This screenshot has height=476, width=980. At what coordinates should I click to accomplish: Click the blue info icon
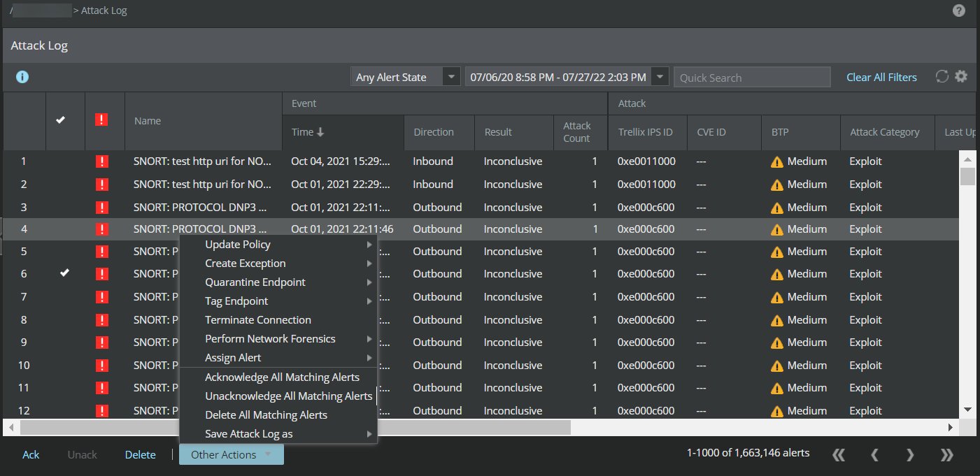coord(22,77)
